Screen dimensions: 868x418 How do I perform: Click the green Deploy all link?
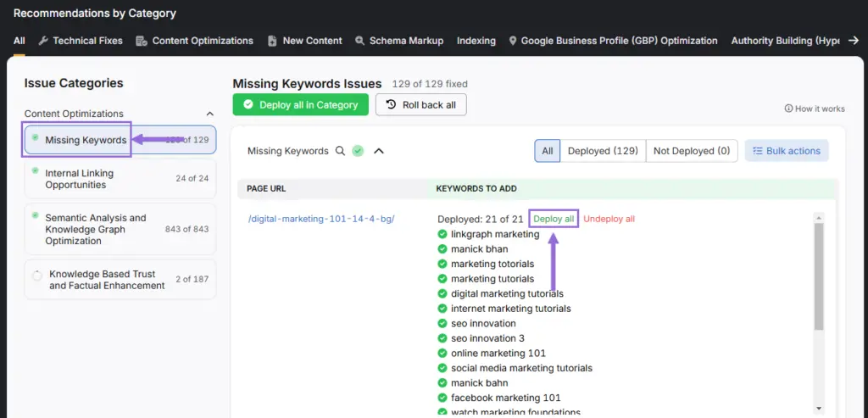554,219
